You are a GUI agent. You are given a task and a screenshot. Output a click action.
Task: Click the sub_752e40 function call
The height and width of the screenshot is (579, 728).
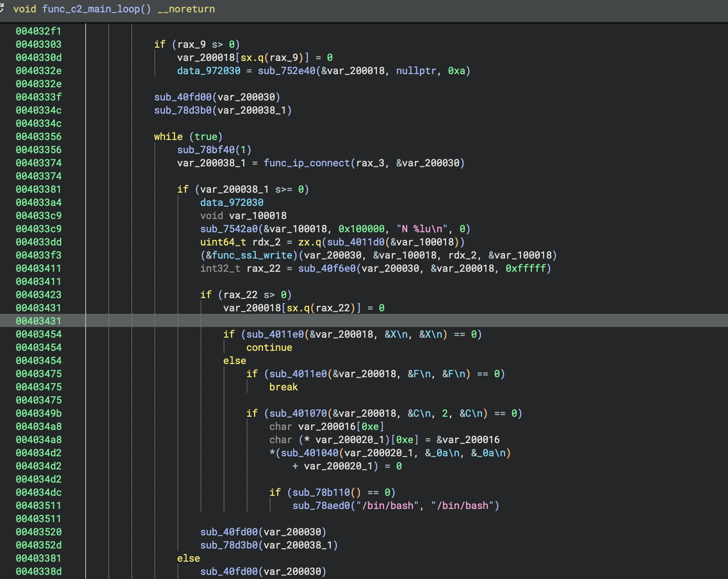click(286, 71)
